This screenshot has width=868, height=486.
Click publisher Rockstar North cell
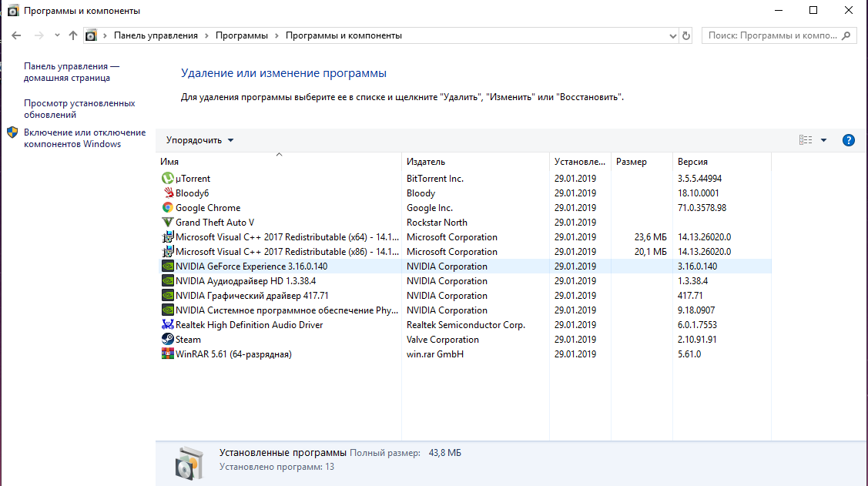(437, 222)
